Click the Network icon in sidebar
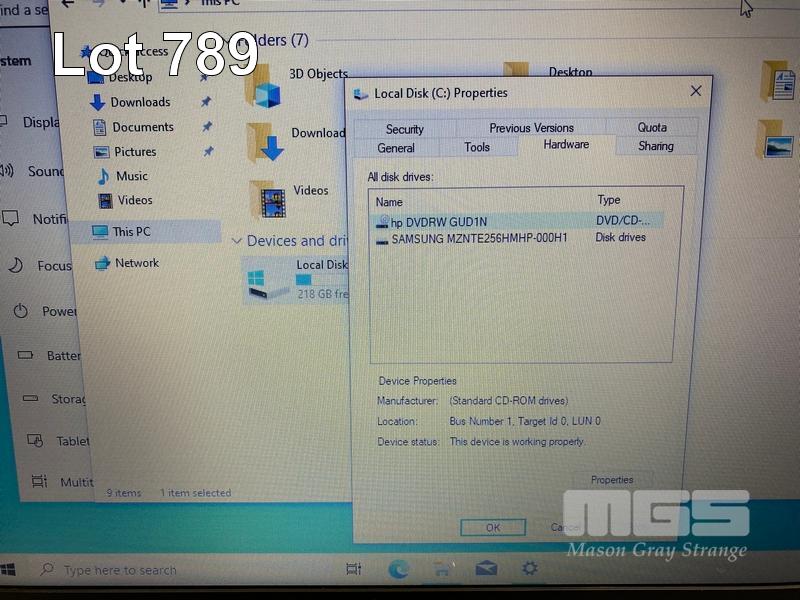 click(102, 263)
